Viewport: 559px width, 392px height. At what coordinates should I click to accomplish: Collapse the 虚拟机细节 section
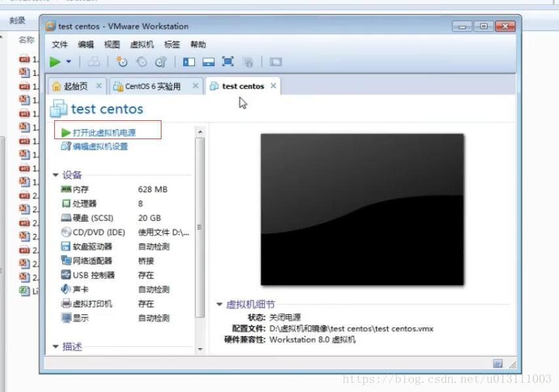point(219,304)
